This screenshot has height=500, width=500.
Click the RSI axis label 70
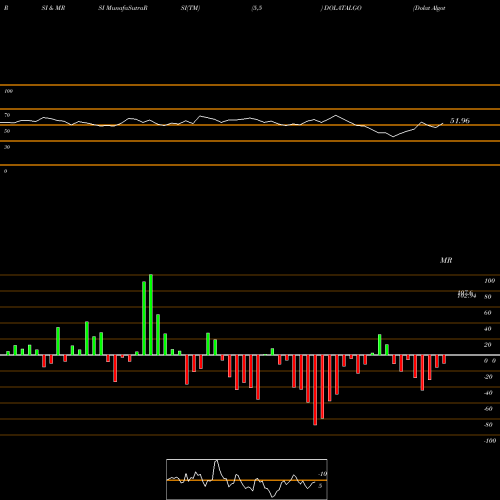click(x=7, y=115)
